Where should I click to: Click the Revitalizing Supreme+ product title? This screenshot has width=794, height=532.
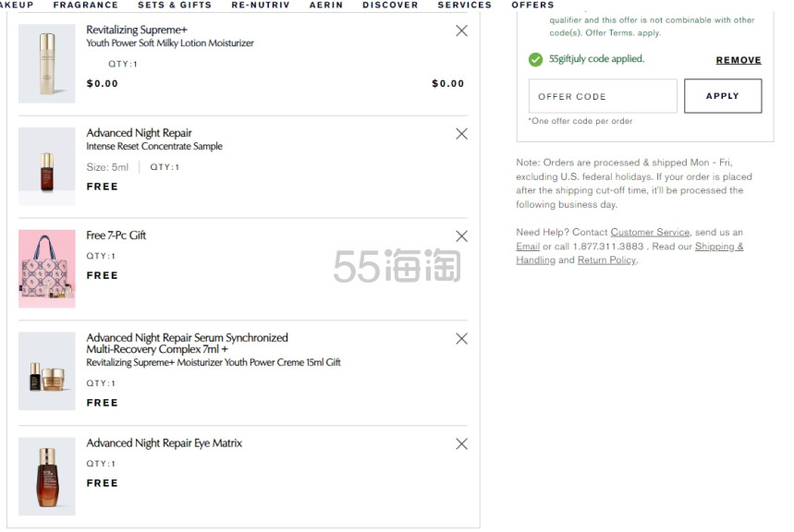tap(137, 30)
